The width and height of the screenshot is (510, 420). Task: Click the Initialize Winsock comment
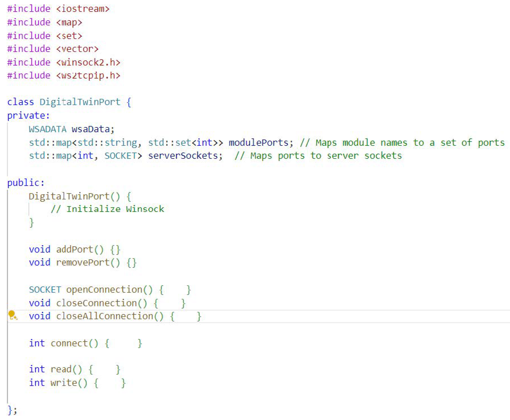pos(107,209)
